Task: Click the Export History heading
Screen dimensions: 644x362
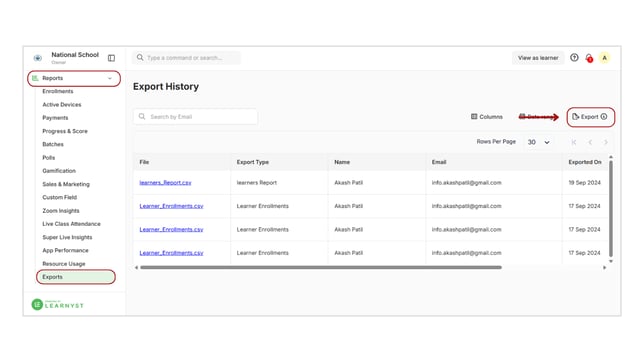Action: tap(166, 87)
